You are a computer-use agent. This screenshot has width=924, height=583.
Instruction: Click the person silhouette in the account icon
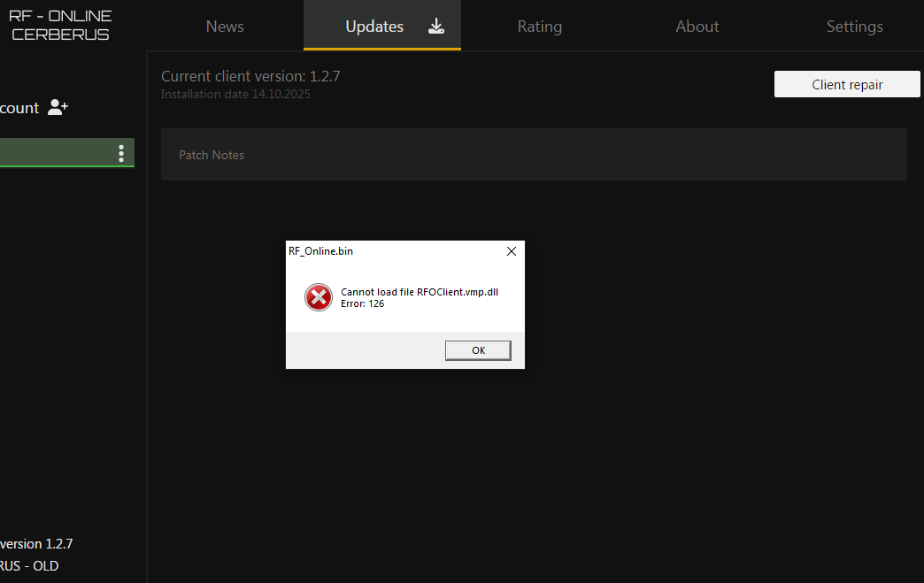point(54,107)
